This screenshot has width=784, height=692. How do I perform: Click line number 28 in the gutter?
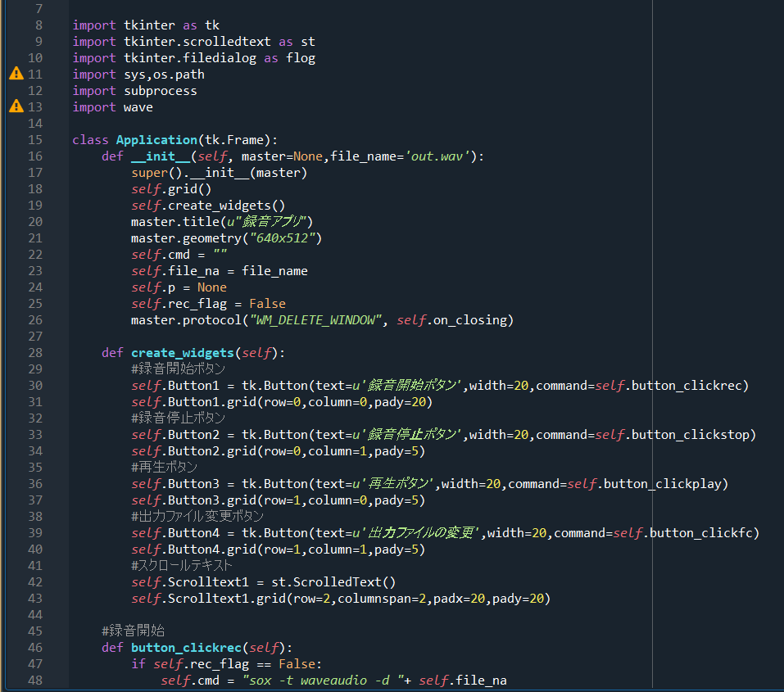click(x=35, y=352)
